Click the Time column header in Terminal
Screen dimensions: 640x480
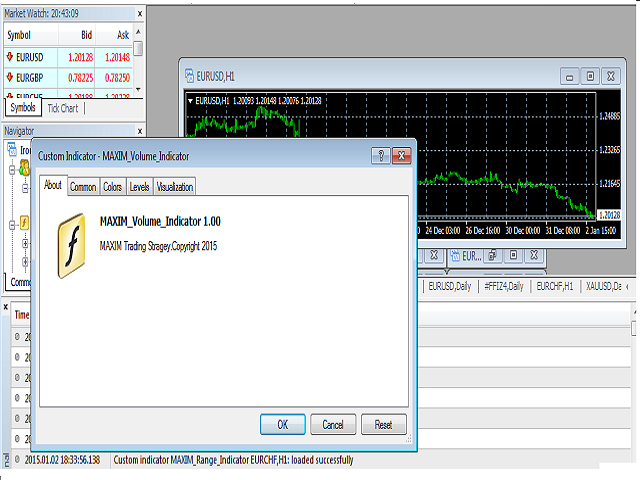pyautogui.click(x=22, y=315)
